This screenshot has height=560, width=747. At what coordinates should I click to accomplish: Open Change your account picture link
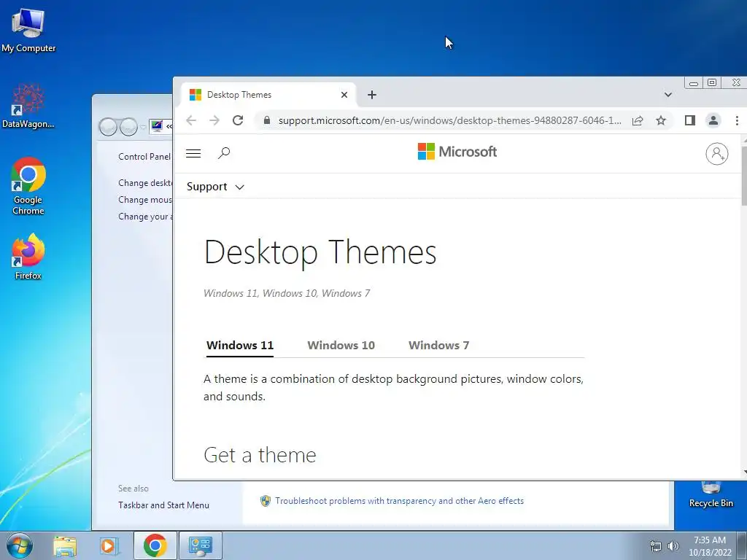(145, 216)
